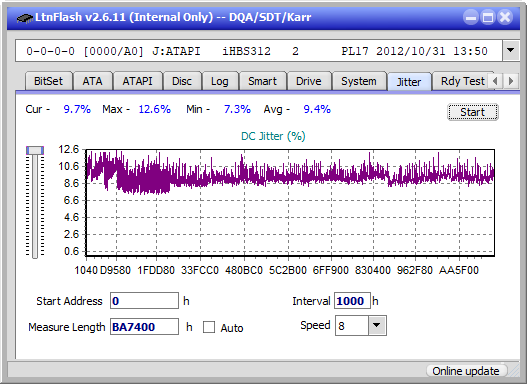
Task: Click the LtnFlash chip icon in title bar
Action: coord(25,17)
